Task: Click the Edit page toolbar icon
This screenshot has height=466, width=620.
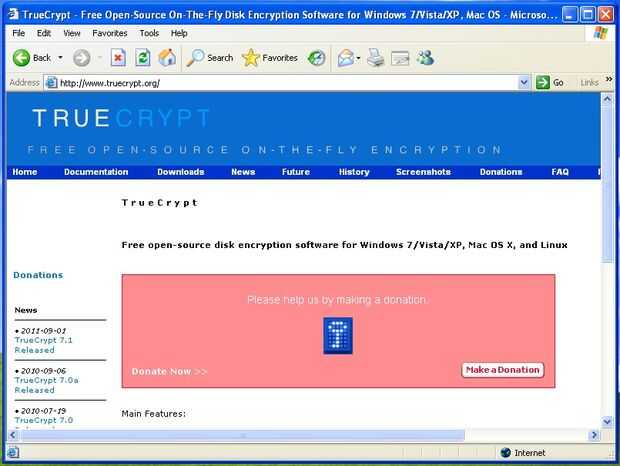Action: tap(400, 58)
